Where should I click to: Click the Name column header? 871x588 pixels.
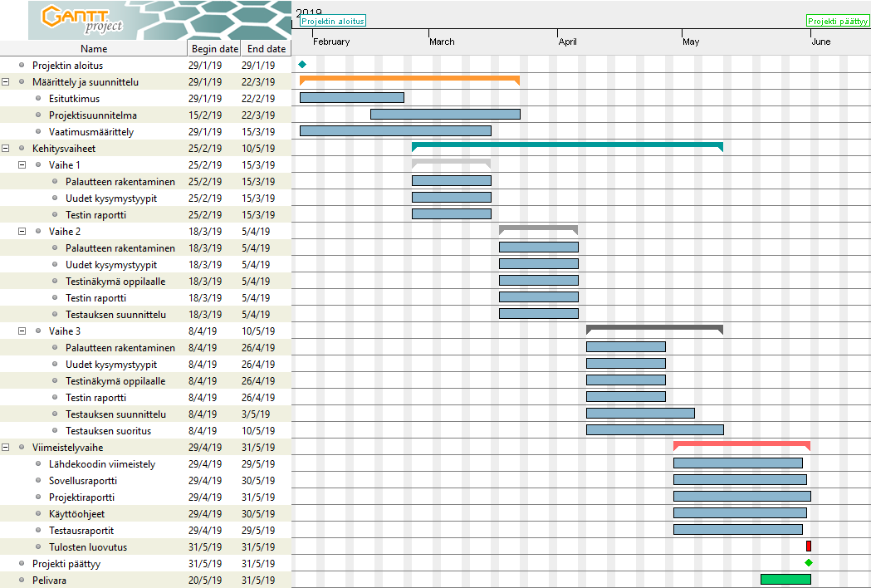tap(94, 49)
